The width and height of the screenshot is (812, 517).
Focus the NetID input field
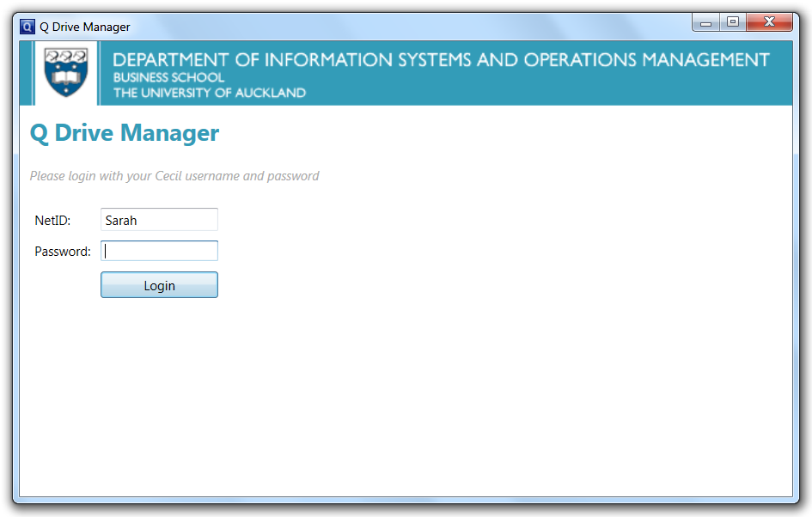[x=159, y=220]
